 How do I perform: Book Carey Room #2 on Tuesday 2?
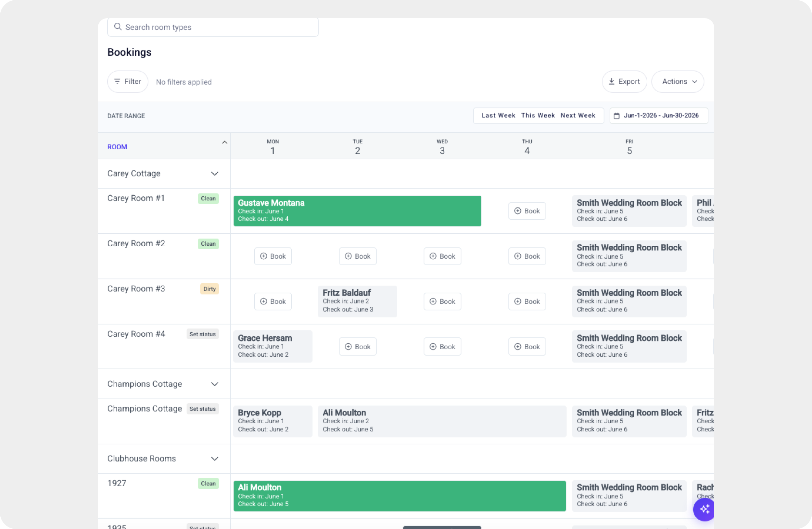pos(358,256)
